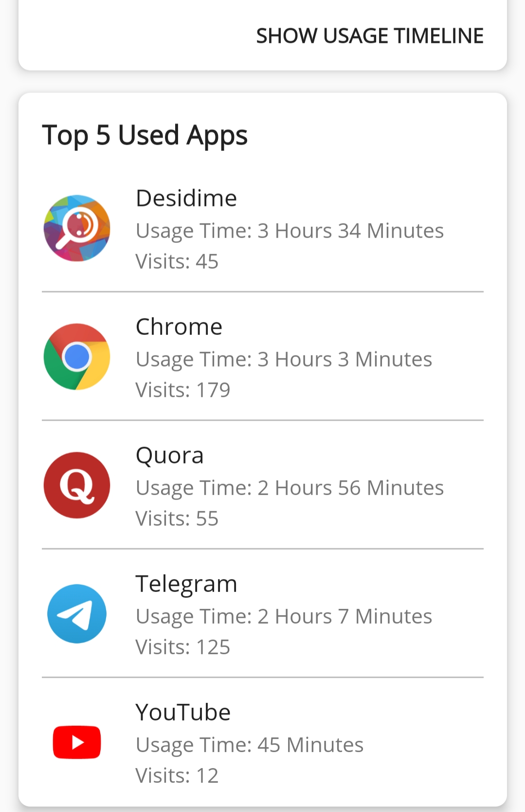Select the Desidime app name

click(186, 198)
